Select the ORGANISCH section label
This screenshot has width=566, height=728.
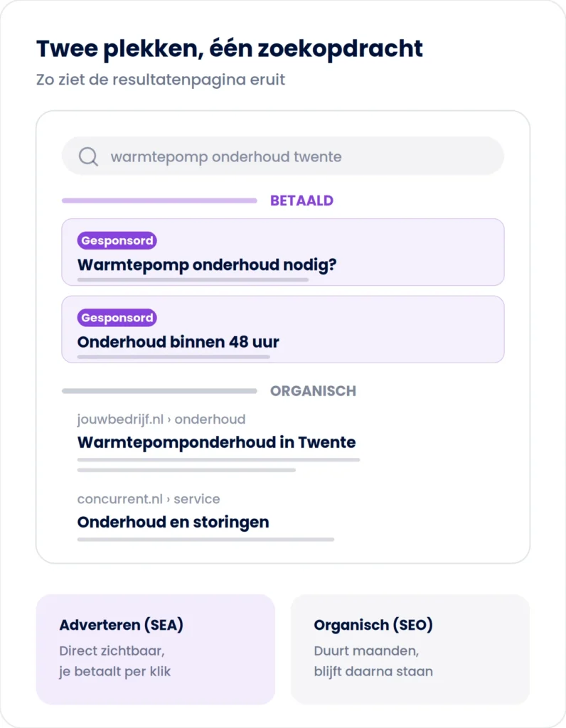[x=313, y=391]
